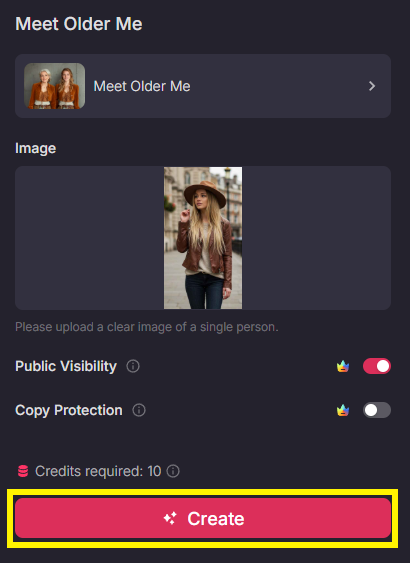Image resolution: width=410 pixels, height=563 pixels.
Task: Click the Public Visibility label
Action: tap(66, 366)
